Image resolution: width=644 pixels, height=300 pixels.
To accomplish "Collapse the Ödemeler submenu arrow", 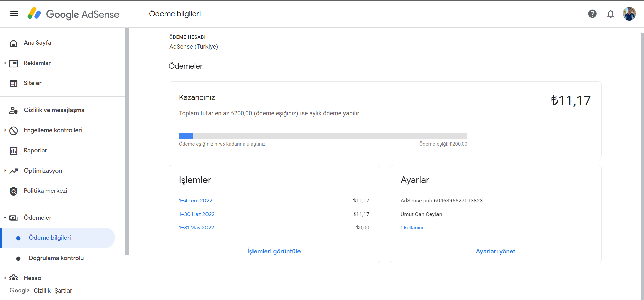I will 5,218.
